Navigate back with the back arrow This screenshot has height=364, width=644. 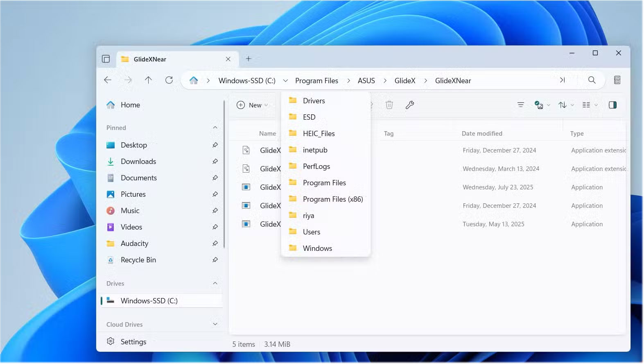(108, 80)
